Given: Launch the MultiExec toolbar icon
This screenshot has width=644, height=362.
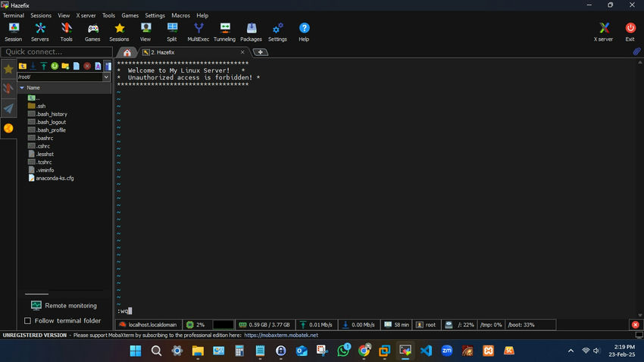Looking at the screenshot, I should (199, 32).
